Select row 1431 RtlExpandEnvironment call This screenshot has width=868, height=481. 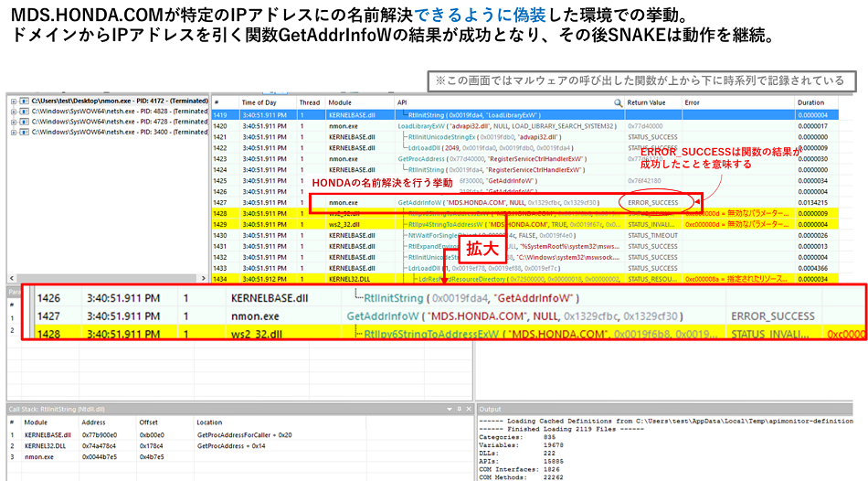(524, 247)
